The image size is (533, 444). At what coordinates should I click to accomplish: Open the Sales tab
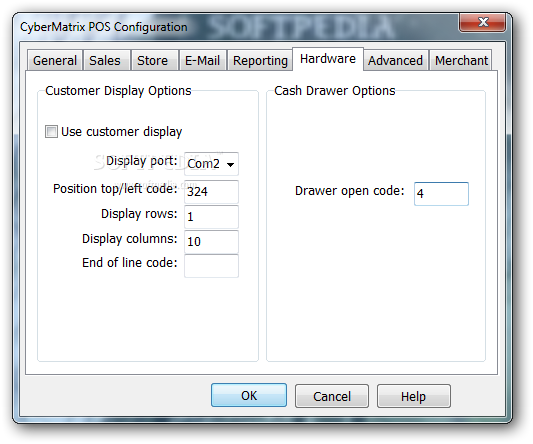pyautogui.click(x=106, y=61)
